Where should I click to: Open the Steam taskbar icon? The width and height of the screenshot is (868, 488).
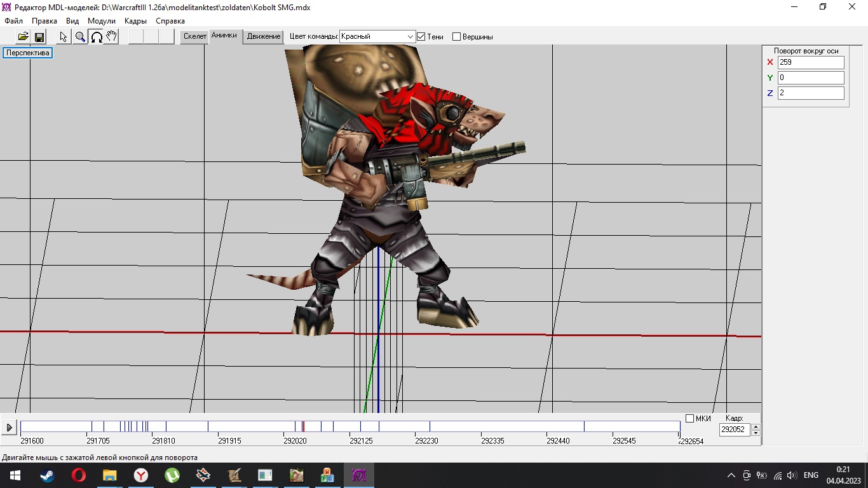pyautogui.click(x=48, y=475)
